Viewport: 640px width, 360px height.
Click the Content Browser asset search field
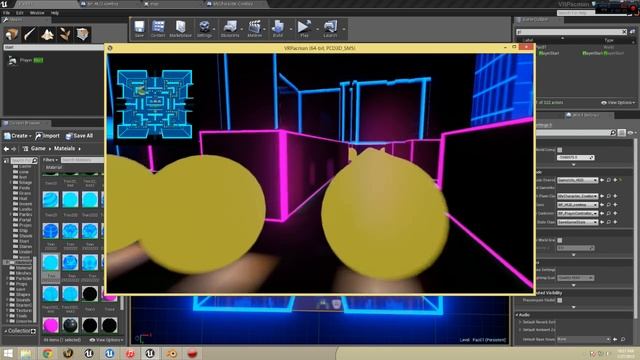pos(82,160)
